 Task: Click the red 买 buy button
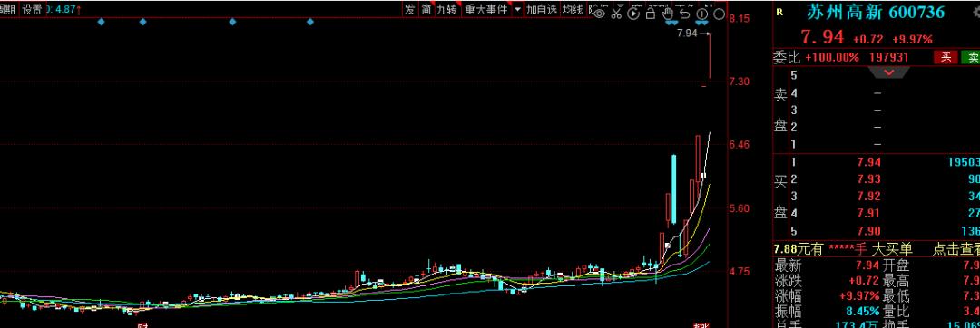[946, 57]
